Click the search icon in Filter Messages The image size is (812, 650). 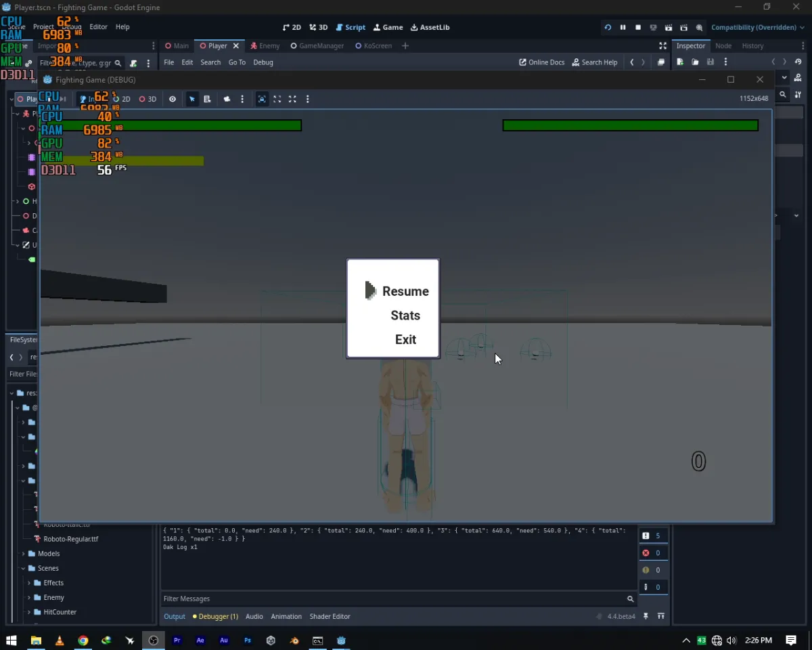(630, 599)
